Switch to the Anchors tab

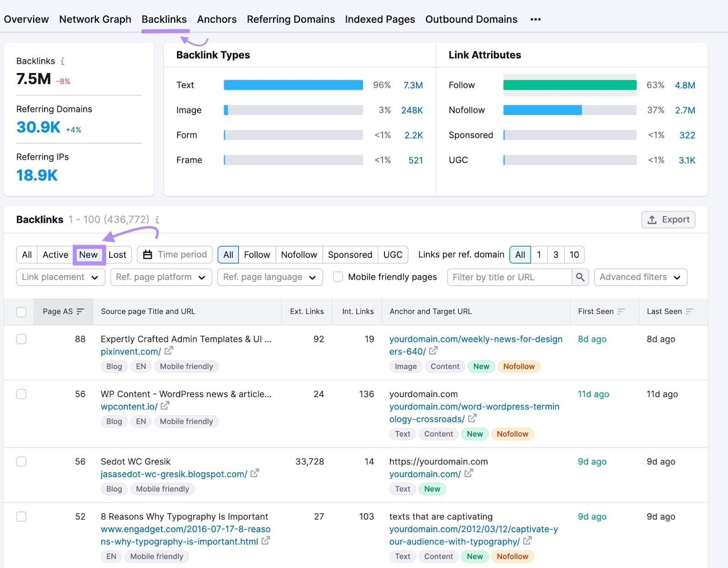coord(217,19)
